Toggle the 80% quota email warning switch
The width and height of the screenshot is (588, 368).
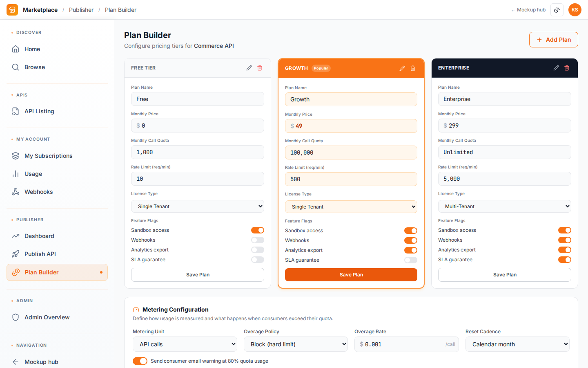tap(140, 361)
